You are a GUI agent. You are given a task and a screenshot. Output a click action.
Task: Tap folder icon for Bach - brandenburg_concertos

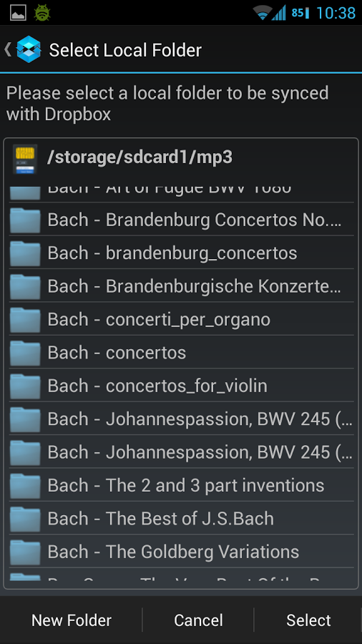coord(25,253)
